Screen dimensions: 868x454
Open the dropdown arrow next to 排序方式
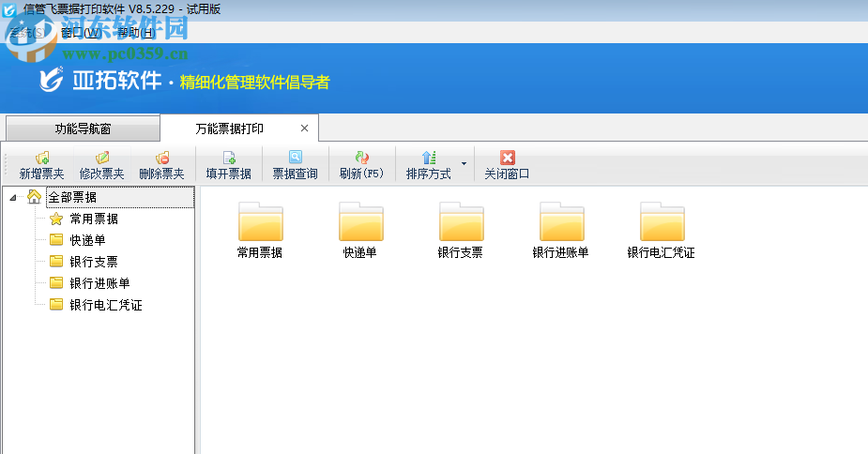tap(464, 163)
